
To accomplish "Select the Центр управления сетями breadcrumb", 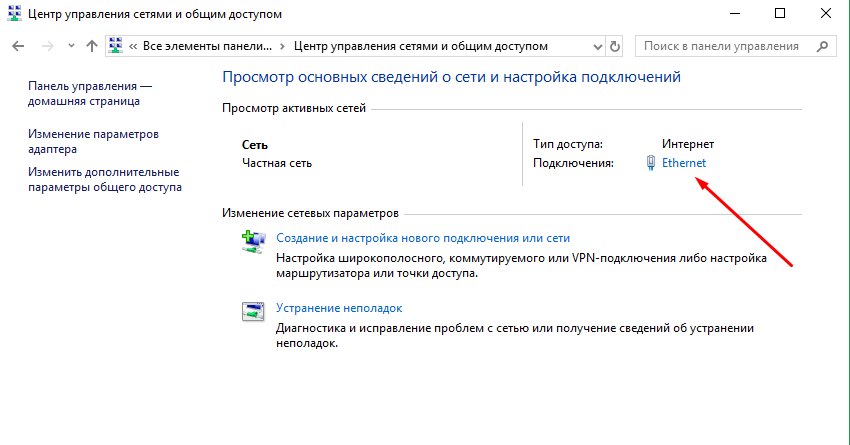I will pos(421,46).
